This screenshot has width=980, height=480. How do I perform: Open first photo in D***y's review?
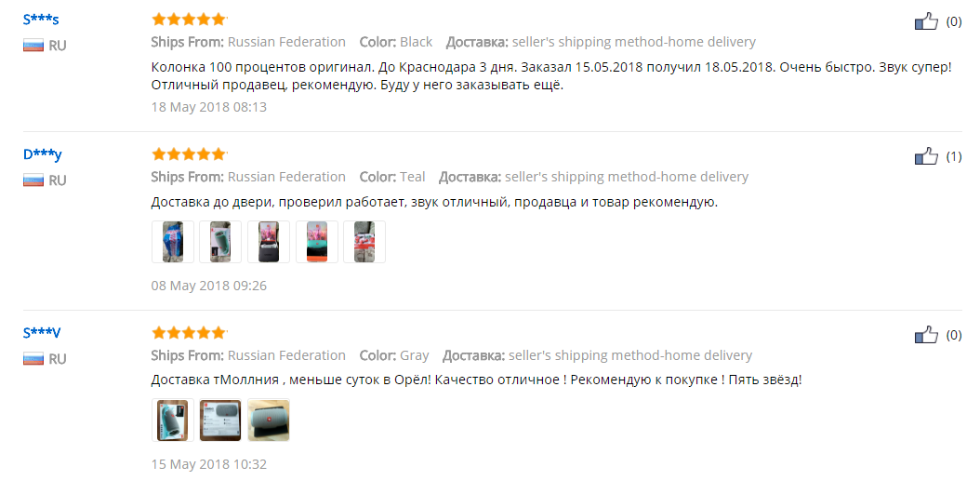(x=173, y=242)
